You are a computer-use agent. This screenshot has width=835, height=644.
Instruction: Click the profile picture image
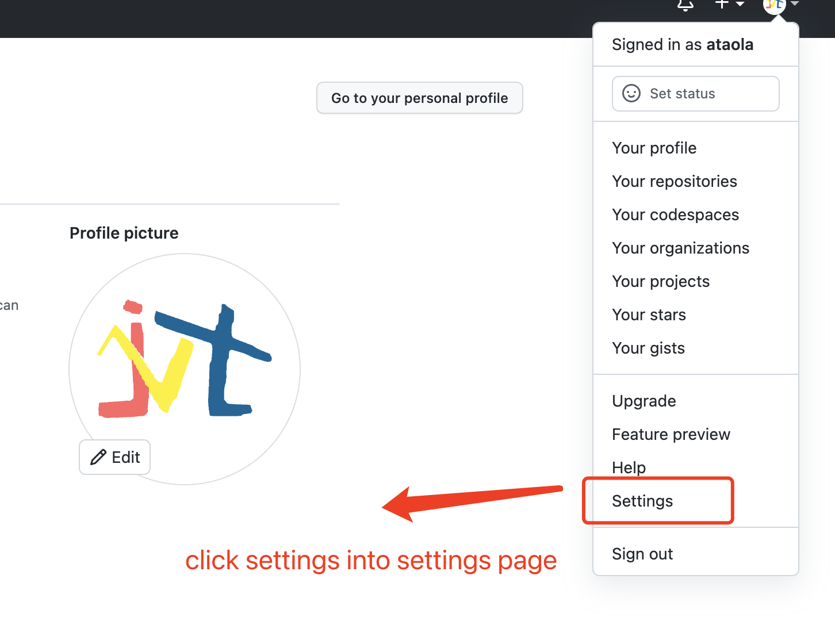(185, 369)
